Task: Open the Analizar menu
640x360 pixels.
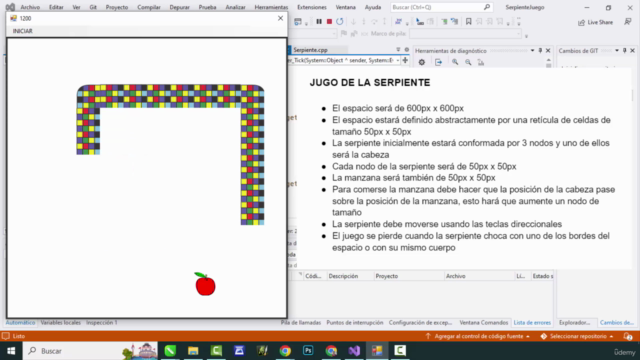Action: click(x=236, y=7)
